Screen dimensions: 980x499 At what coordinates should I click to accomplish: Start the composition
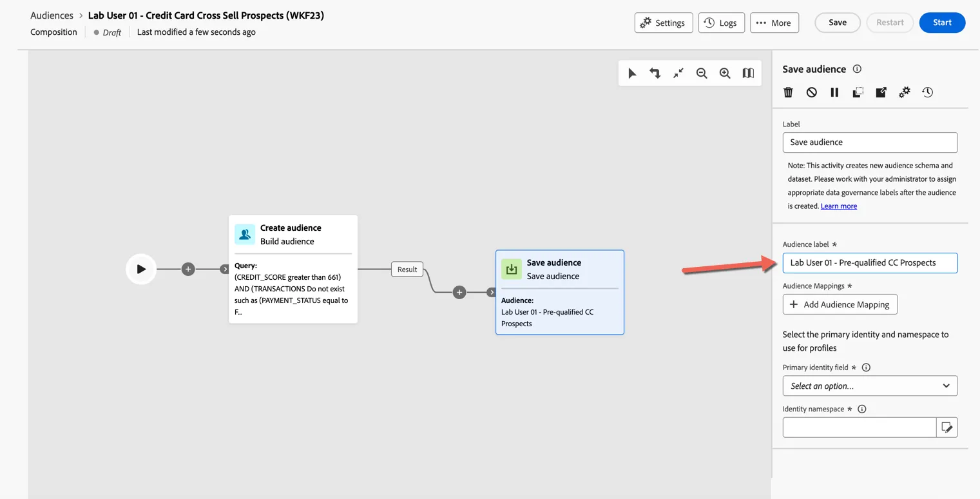[942, 23]
